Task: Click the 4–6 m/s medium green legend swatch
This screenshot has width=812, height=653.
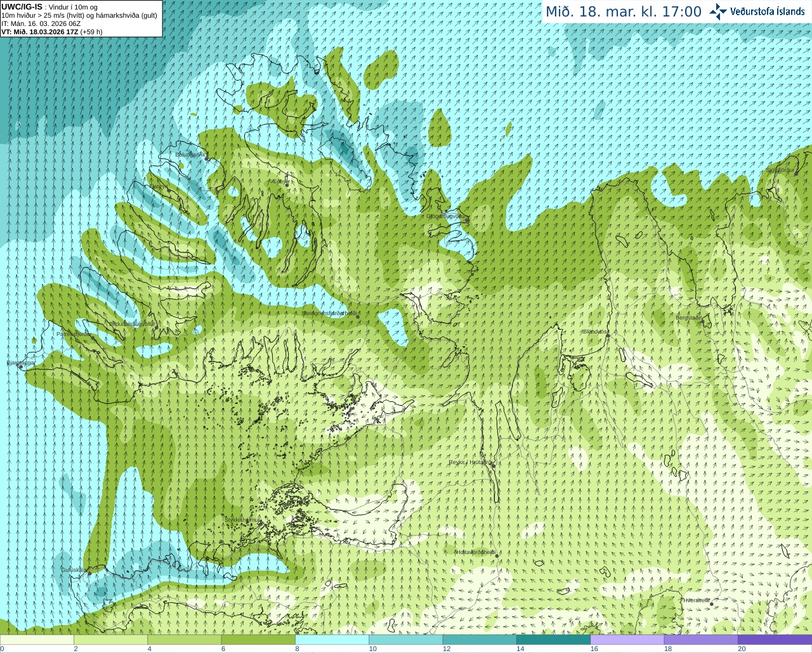Action: point(185,640)
